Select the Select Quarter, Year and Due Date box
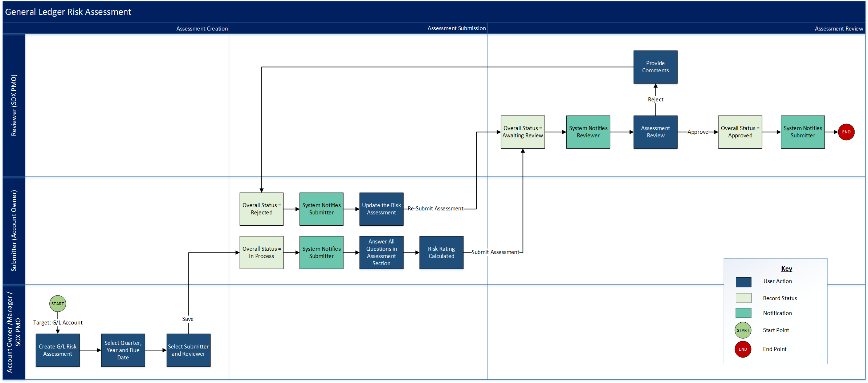 (123, 350)
